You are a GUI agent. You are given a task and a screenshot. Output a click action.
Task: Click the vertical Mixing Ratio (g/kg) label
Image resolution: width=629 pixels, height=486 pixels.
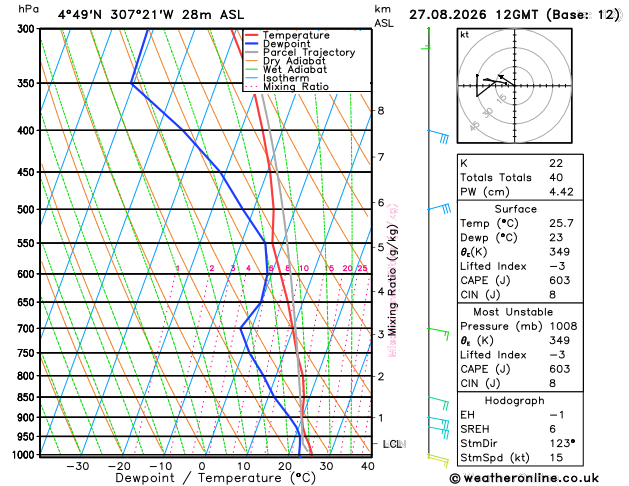pyautogui.click(x=393, y=280)
